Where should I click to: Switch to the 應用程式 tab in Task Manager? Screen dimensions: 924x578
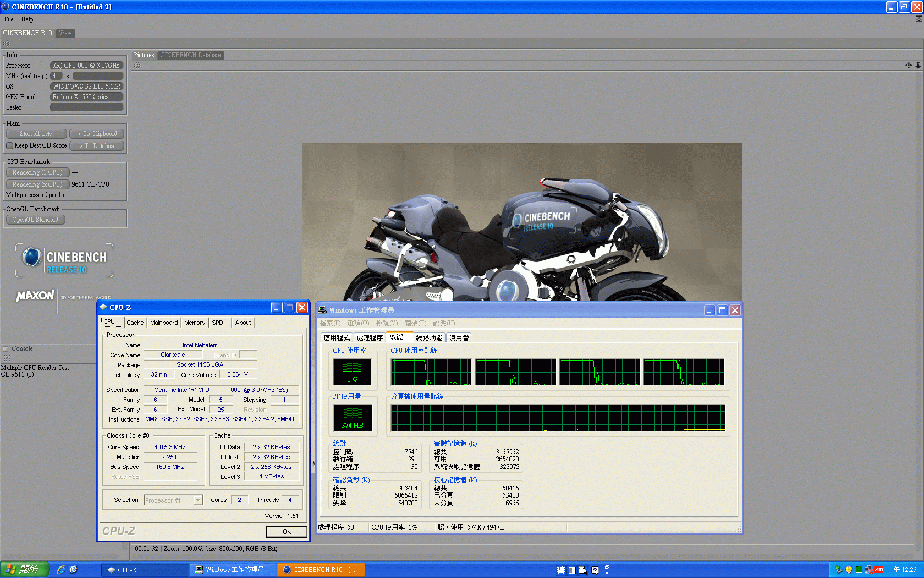pyautogui.click(x=337, y=338)
